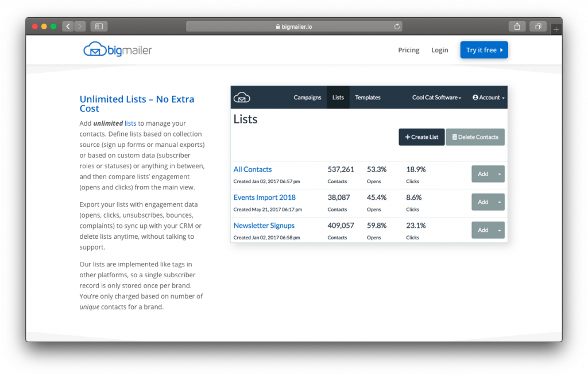588x376 pixels.
Task: Expand Add dropdown arrow for All Contacts
Action: (500, 174)
